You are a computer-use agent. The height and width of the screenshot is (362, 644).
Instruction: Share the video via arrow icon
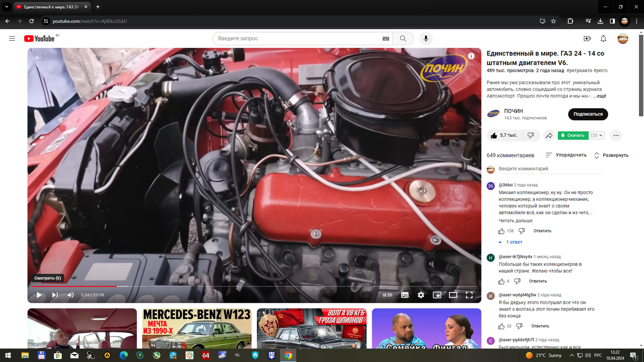(x=549, y=135)
